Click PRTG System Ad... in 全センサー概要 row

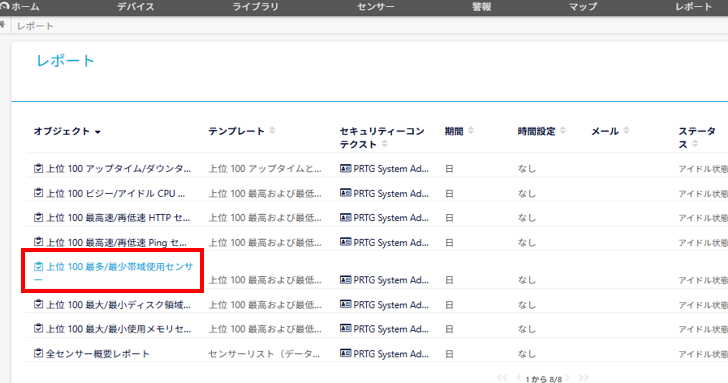390,354
